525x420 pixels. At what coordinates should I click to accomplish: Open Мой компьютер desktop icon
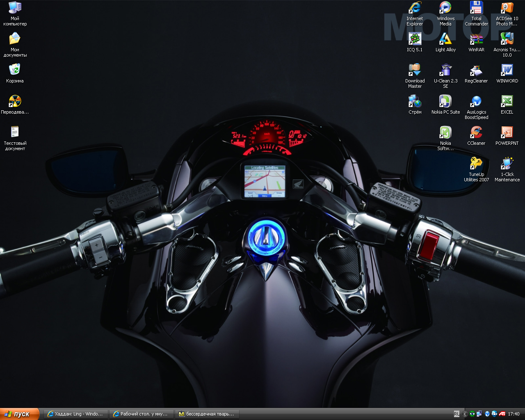pos(15,8)
